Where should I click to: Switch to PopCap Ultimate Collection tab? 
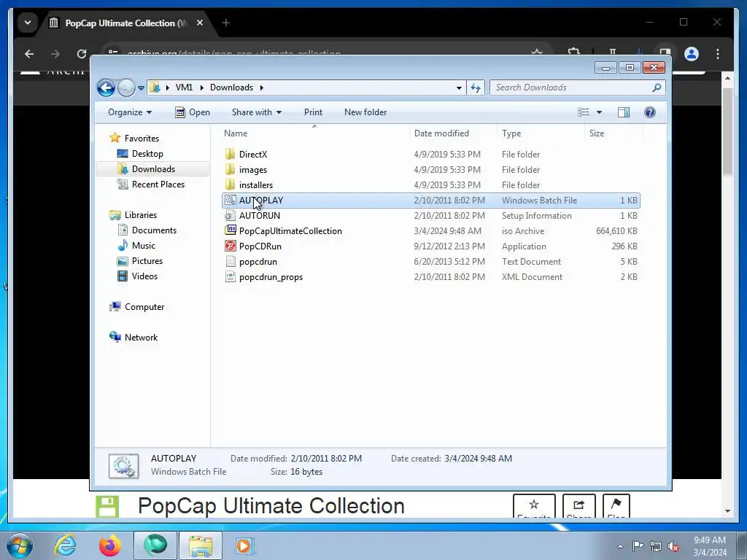pyautogui.click(x=126, y=23)
